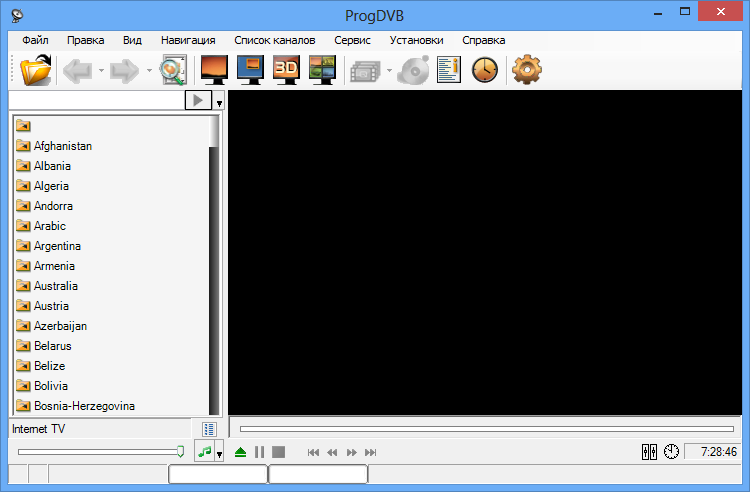This screenshot has width=750, height=492.
Task: Rewind playback
Action: coord(332,452)
